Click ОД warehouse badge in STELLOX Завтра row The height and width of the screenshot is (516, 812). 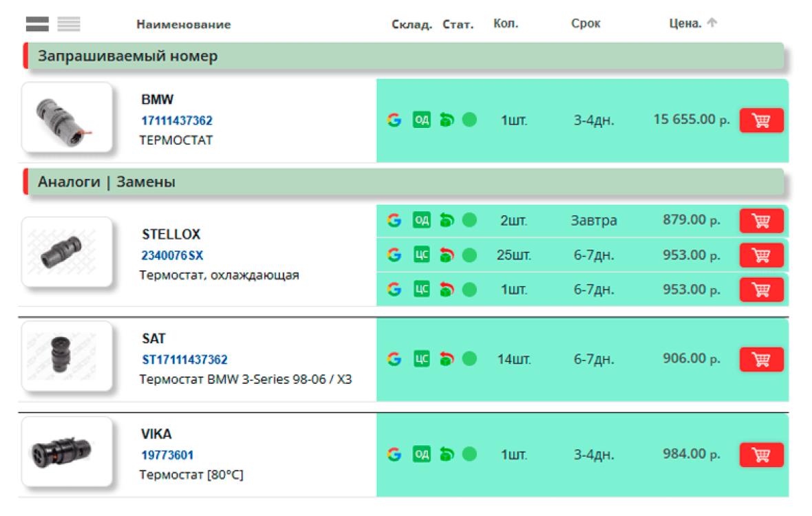[x=422, y=220]
